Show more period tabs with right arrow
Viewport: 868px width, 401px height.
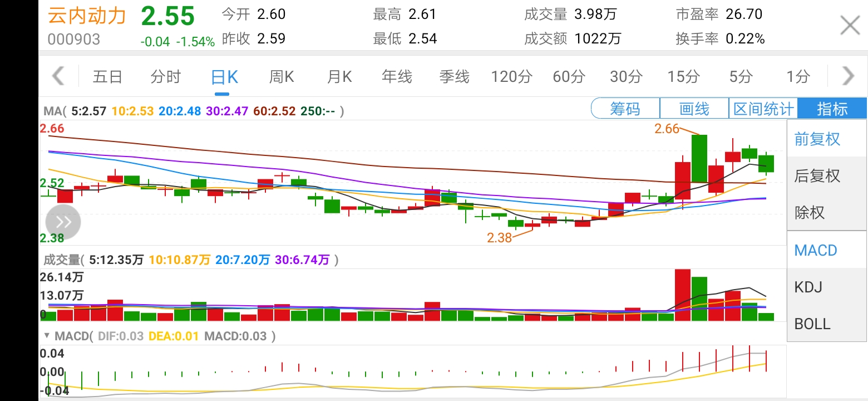(848, 76)
